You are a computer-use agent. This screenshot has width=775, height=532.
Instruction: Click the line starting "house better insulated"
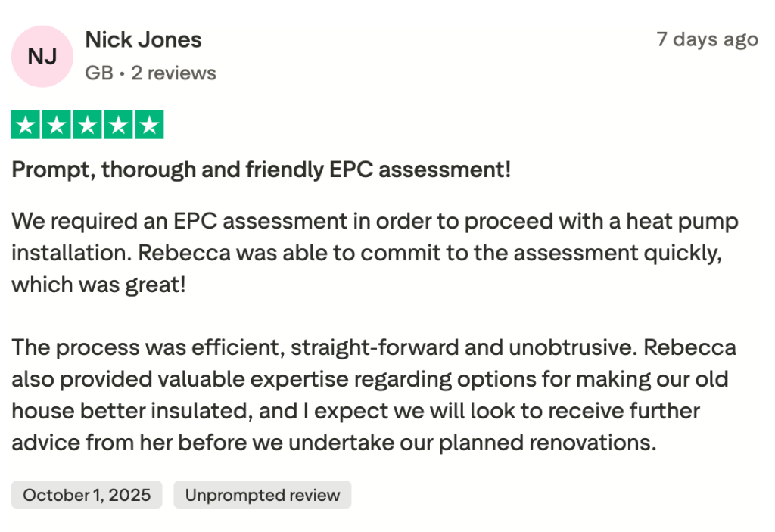tap(356, 411)
